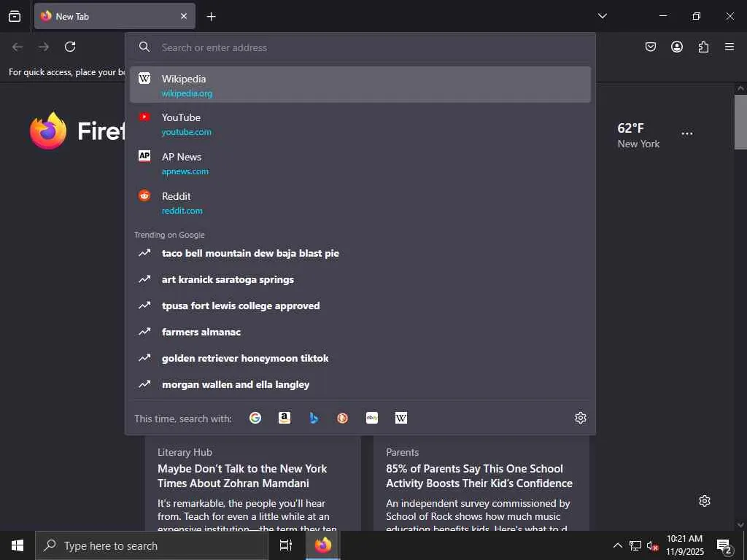
Task: Open a new tab with plus button
Action: tap(211, 17)
